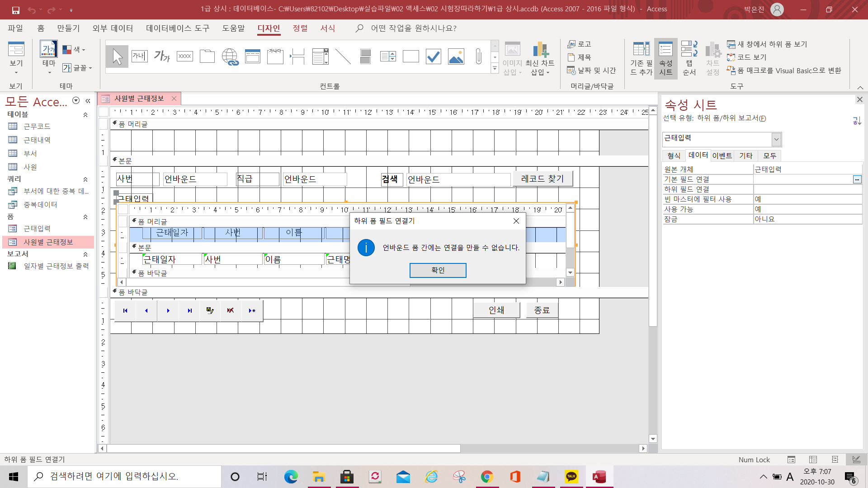Open Chrome from the taskbar
The width and height of the screenshot is (868, 488).
click(x=487, y=476)
